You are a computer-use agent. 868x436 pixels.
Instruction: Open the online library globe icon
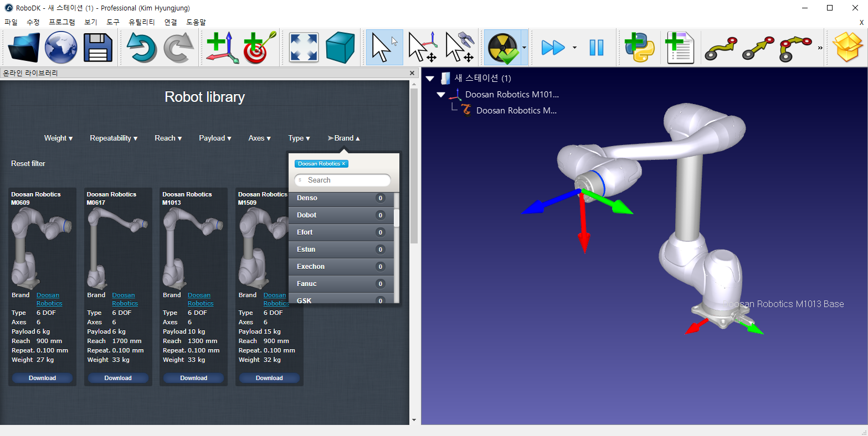[x=60, y=48]
